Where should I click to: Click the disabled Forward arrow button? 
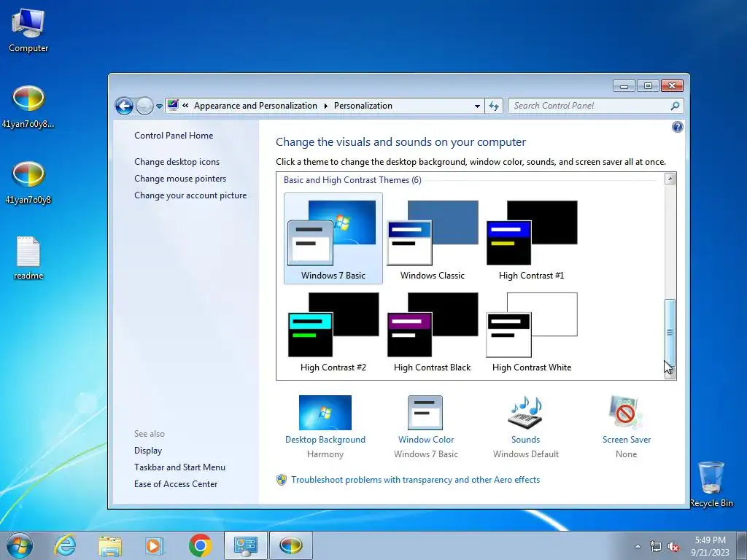pos(144,106)
